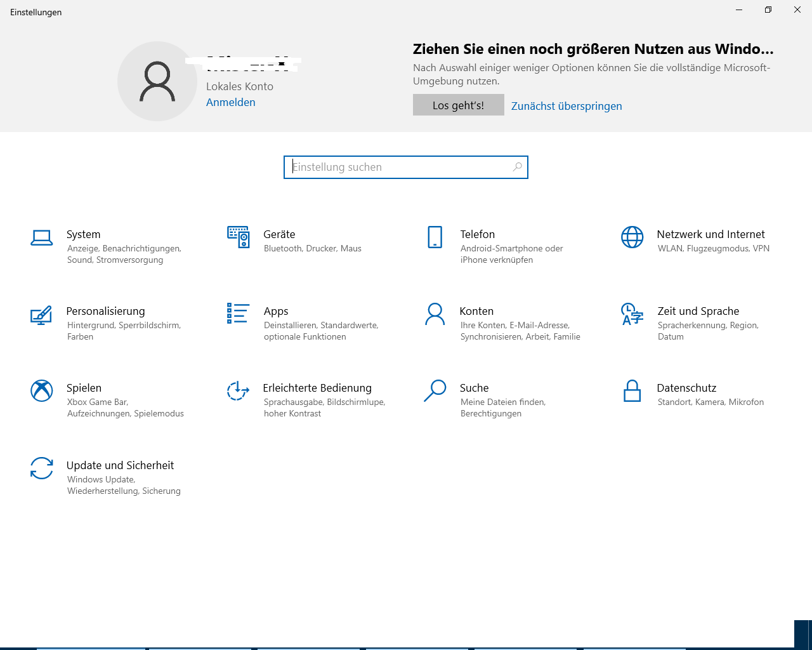Click the Los geht's! button

(459, 105)
